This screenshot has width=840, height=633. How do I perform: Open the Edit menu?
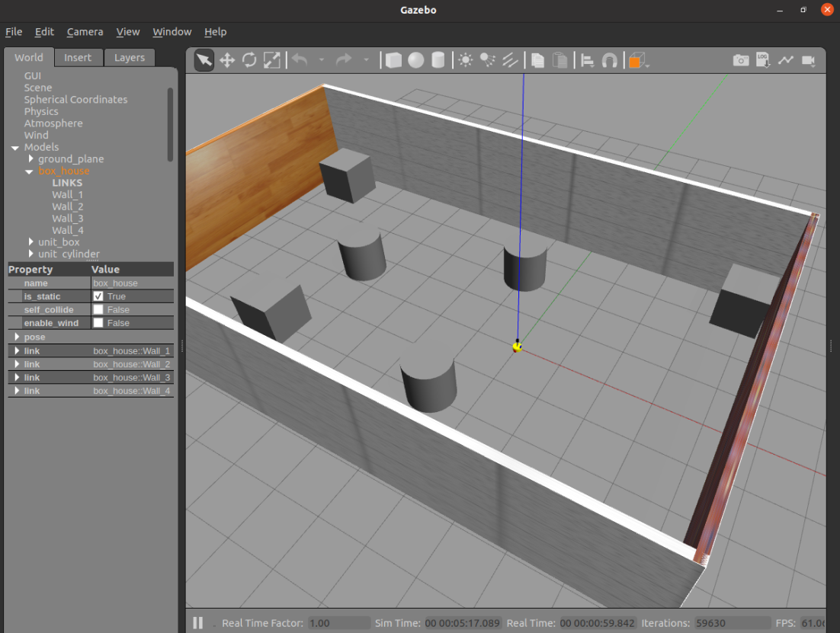[44, 31]
